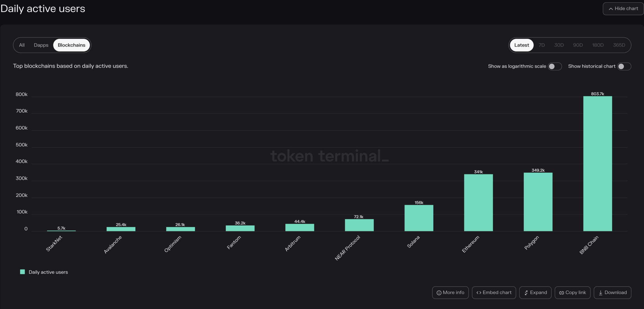Click the Avalanche bar

[121, 229]
